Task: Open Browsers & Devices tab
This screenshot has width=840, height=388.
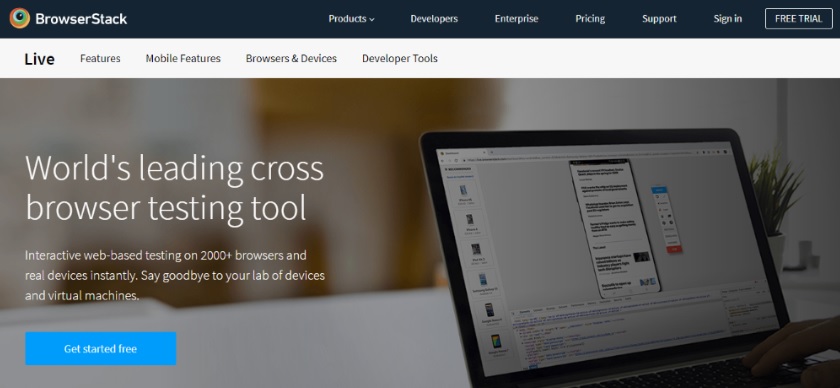Action: (x=291, y=58)
